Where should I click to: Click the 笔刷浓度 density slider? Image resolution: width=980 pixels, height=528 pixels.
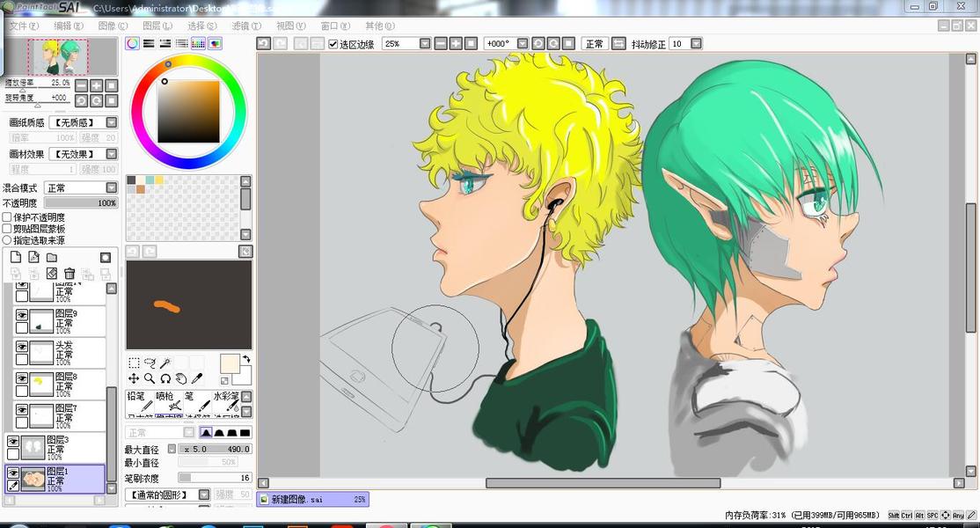[215, 477]
